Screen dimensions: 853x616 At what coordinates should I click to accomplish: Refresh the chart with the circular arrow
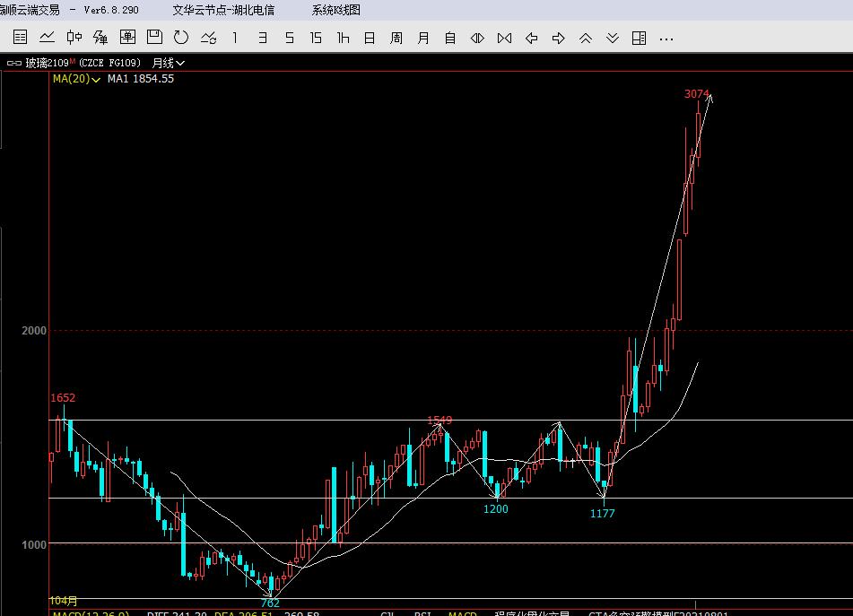pyautogui.click(x=181, y=37)
